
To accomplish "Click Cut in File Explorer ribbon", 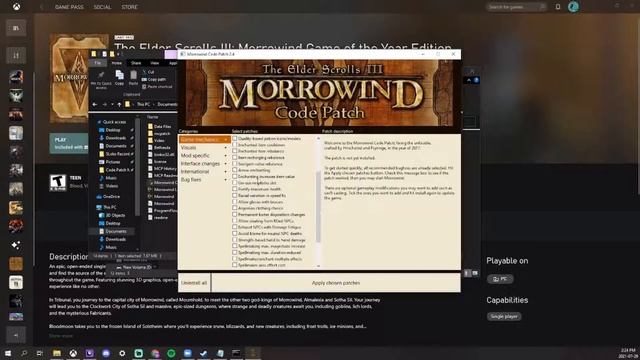I will (x=148, y=72).
